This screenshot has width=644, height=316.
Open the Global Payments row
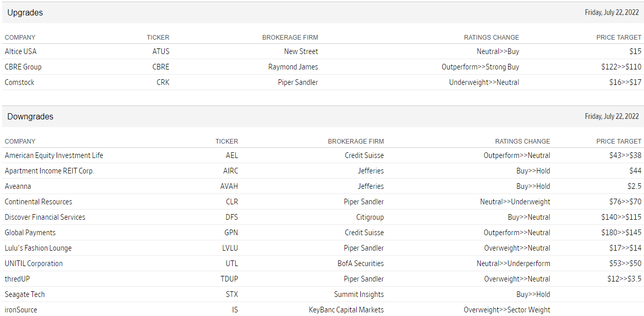coord(30,233)
